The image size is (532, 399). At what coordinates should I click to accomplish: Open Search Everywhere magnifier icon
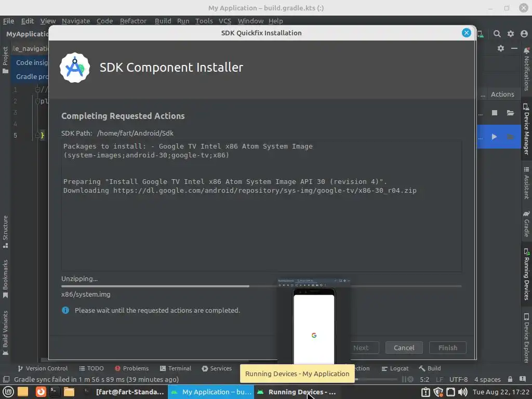(497, 34)
